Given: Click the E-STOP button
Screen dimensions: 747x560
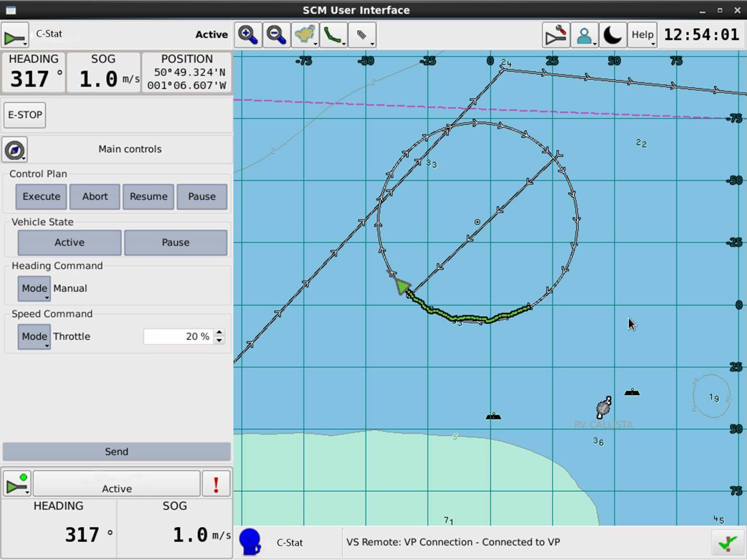Looking at the screenshot, I should coord(25,115).
